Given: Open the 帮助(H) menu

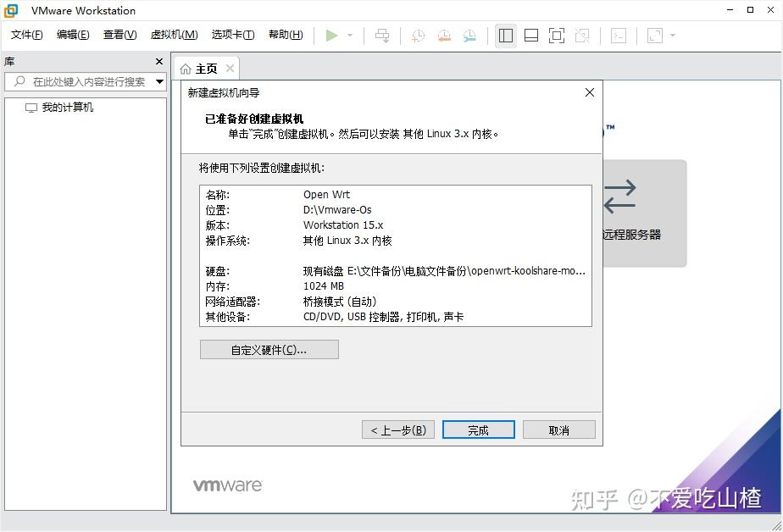Looking at the screenshot, I should pyautogui.click(x=286, y=35).
